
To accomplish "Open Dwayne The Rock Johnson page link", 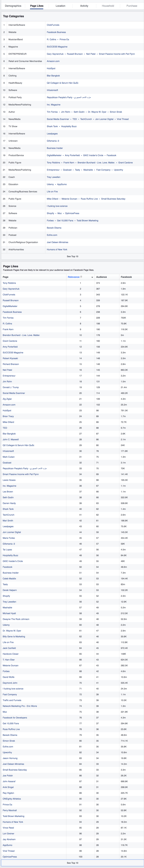I will pos(16,619).
